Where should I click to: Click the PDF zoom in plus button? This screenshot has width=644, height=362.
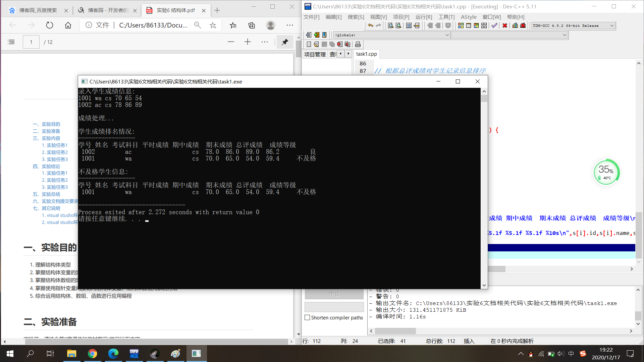pyautogui.click(x=248, y=42)
